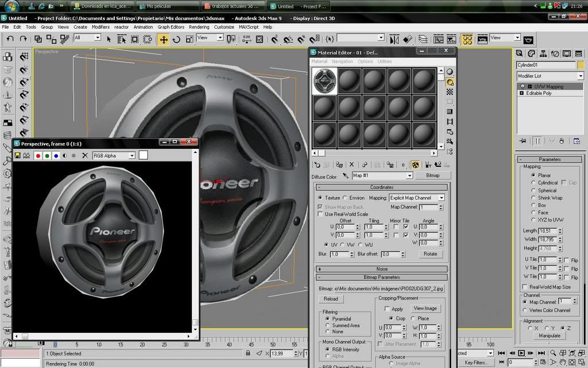Click Reset Map delete X icon

pyautogui.click(x=351, y=164)
